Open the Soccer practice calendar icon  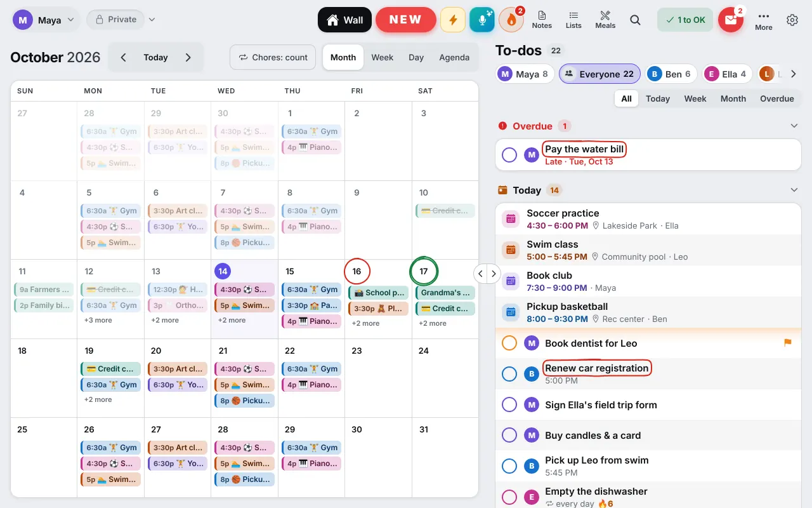[511, 219]
